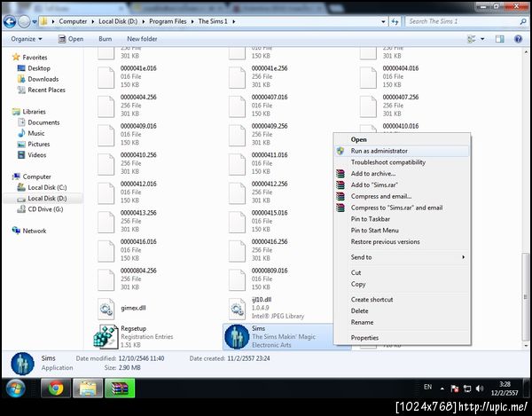Viewport: 532px width, 416px height.
Task: Click the Forward navigation arrow
Action: pos(24,21)
